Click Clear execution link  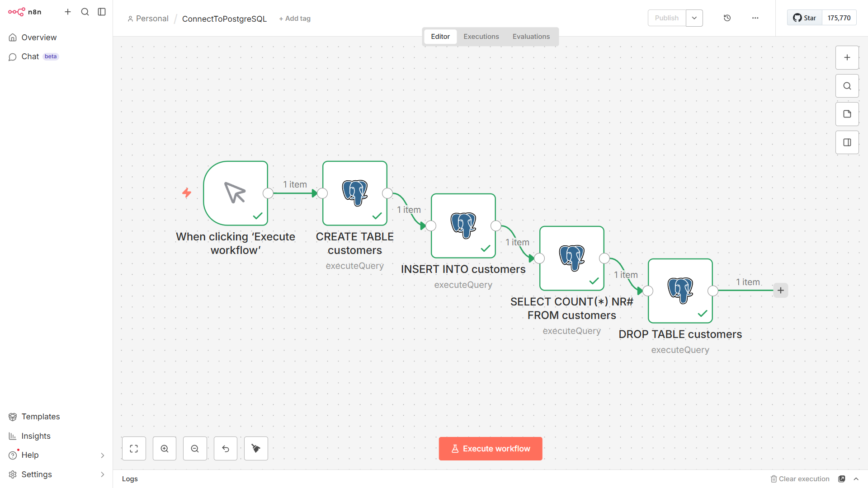tap(800, 479)
